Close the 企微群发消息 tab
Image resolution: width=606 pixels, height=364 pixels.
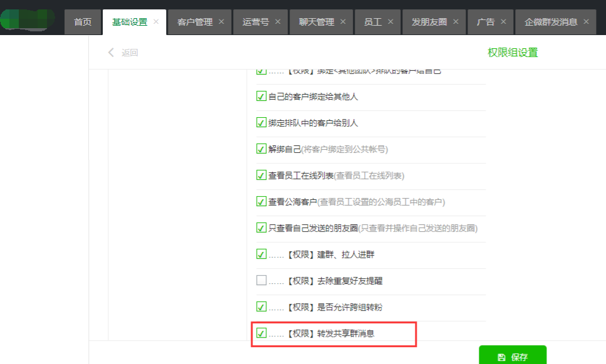coord(586,22)
